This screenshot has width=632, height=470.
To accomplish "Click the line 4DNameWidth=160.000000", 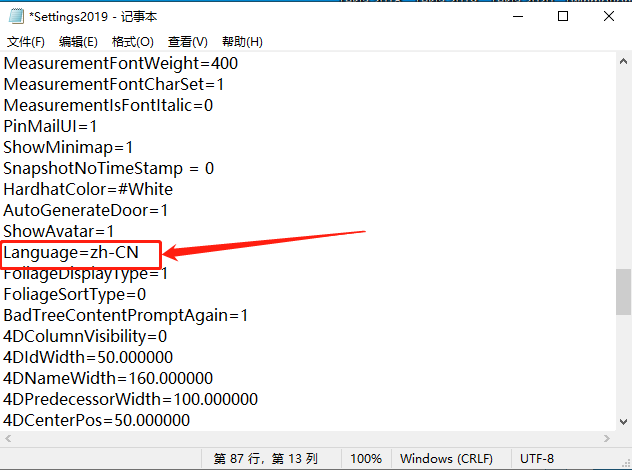I will [108, 378].
